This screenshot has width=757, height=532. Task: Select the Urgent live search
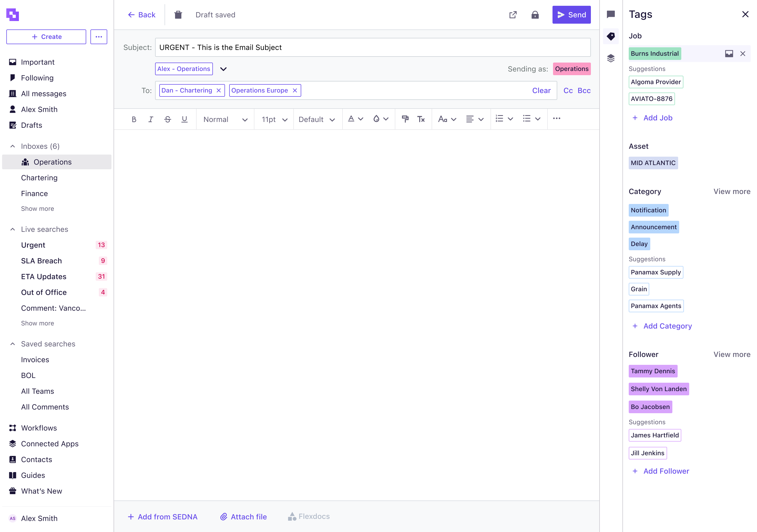[x=33, y=244]
